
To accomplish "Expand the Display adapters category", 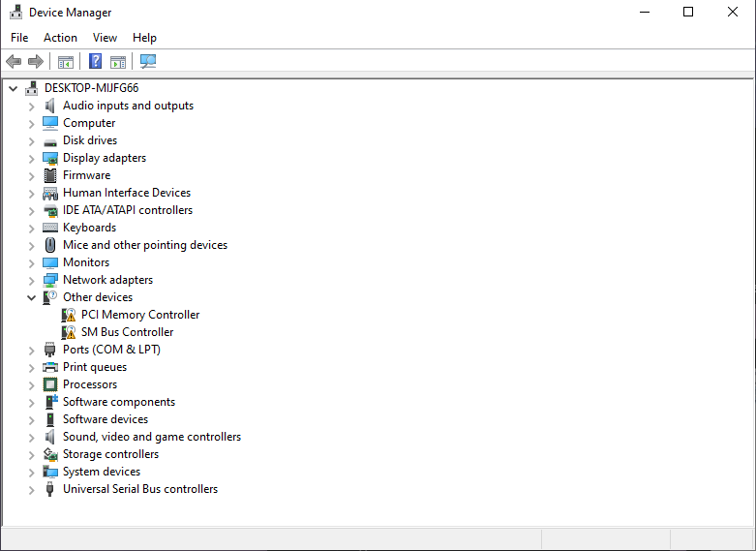I will point(32,159).
